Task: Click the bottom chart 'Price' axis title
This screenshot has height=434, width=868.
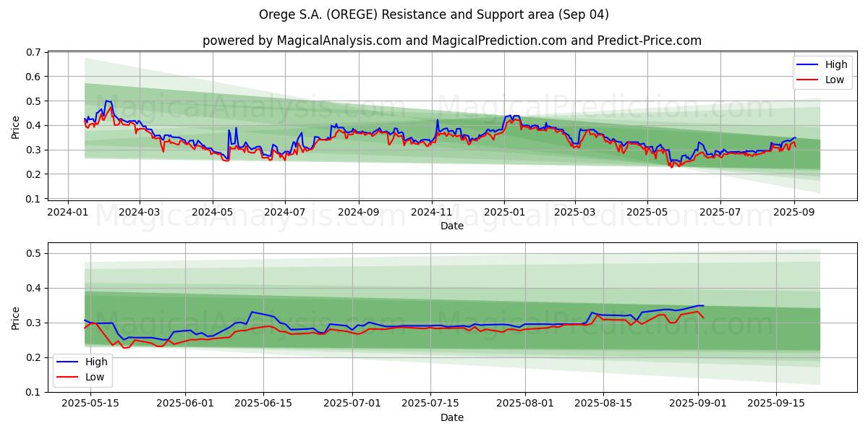Action: pyautogui.click(x=16, y=318)
